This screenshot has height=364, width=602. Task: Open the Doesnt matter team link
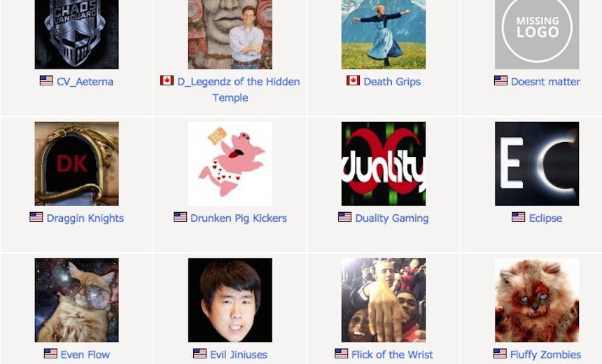coord(545,82)
